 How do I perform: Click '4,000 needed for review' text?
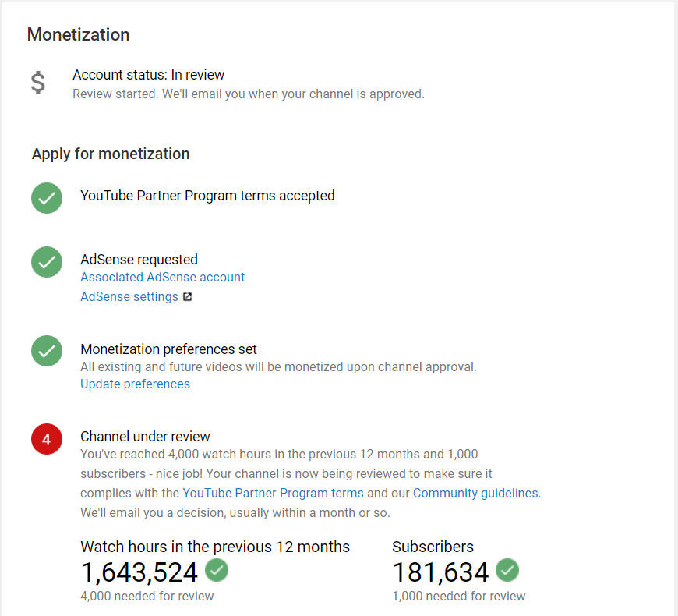[147, 596]
